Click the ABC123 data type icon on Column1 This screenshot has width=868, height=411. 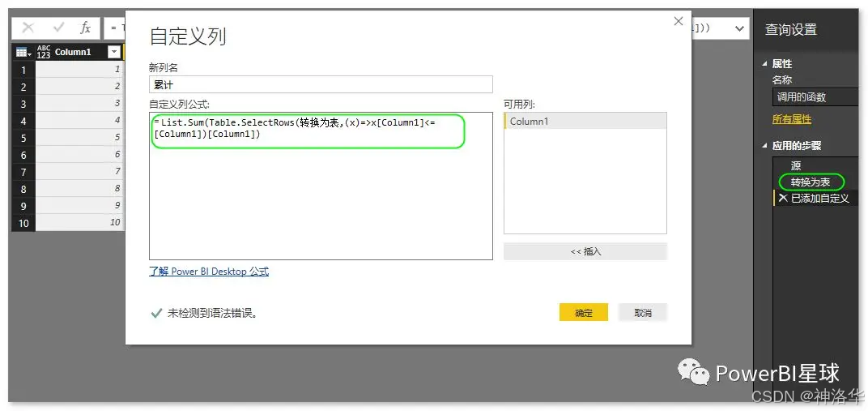click(x=43, y=52)
